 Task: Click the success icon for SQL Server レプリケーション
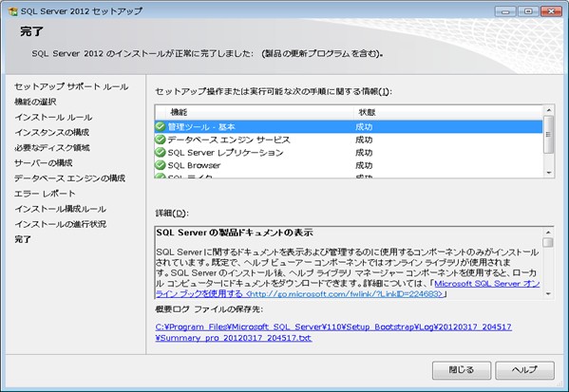point(160,152)
